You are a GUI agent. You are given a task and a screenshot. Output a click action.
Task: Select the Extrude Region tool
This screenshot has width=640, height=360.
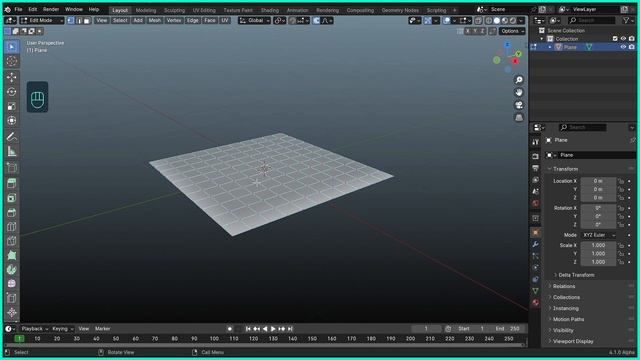12,183
